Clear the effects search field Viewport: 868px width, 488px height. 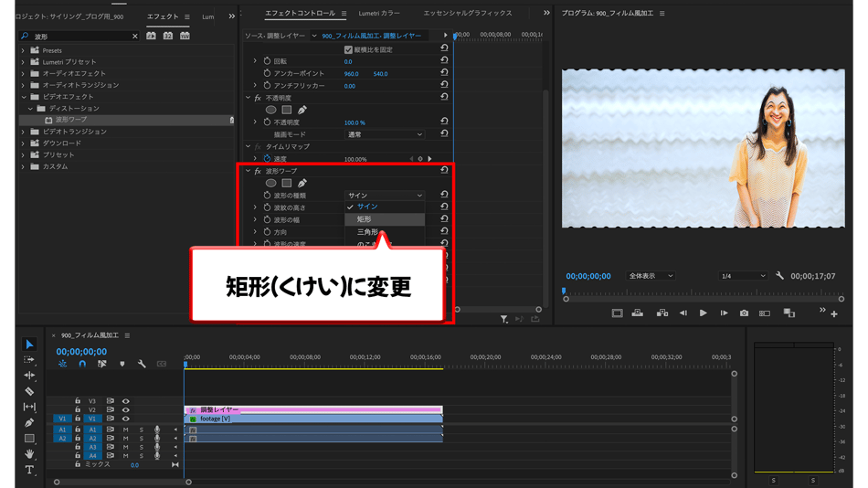coord(134,36)
